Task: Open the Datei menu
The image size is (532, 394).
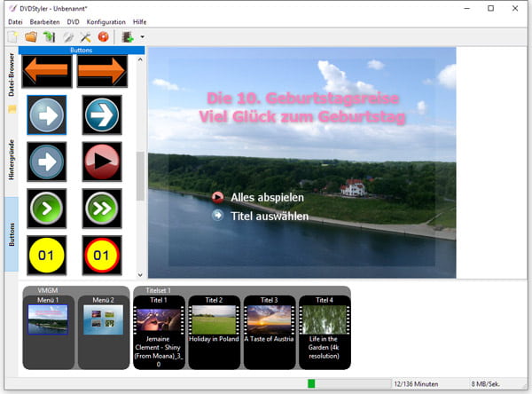Action: [15, 21]
